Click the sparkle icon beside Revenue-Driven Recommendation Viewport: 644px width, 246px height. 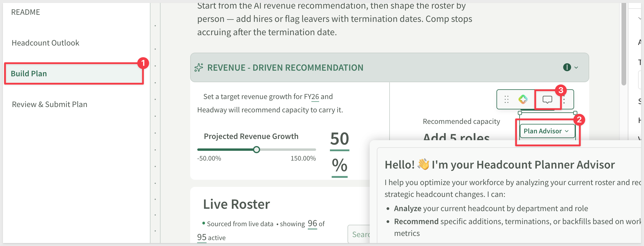pyautogui.click(x=199, y=68)
